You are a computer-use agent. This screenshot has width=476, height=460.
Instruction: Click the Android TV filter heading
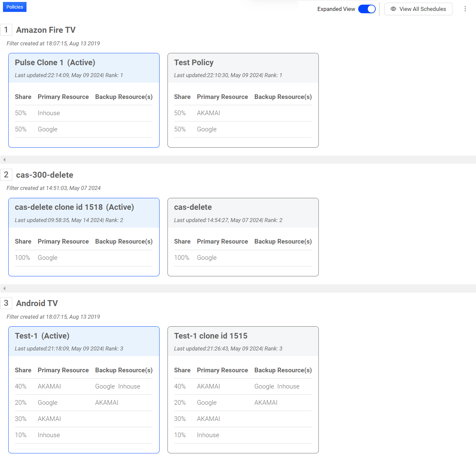[37, 303]
